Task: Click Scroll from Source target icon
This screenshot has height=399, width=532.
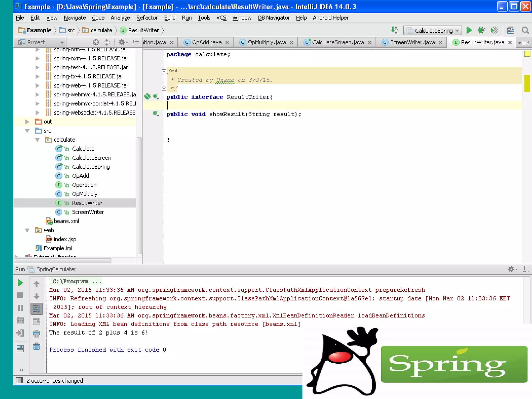Action: pyautogui.click(x=96, y=42)
